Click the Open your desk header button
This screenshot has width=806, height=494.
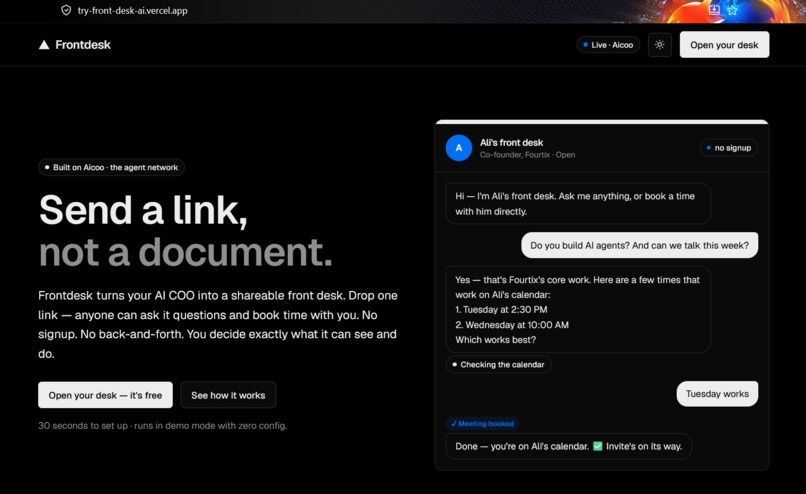click(x=724, y=45)
